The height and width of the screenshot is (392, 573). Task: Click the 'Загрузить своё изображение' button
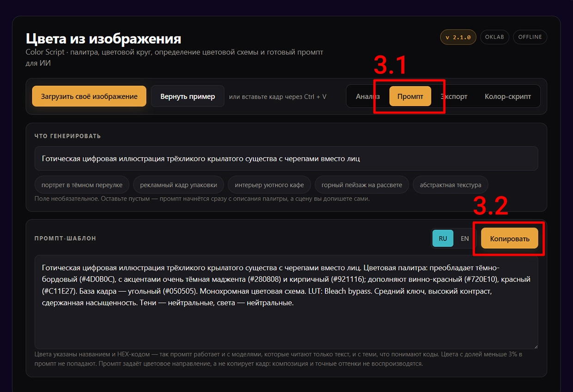point(89,96)
